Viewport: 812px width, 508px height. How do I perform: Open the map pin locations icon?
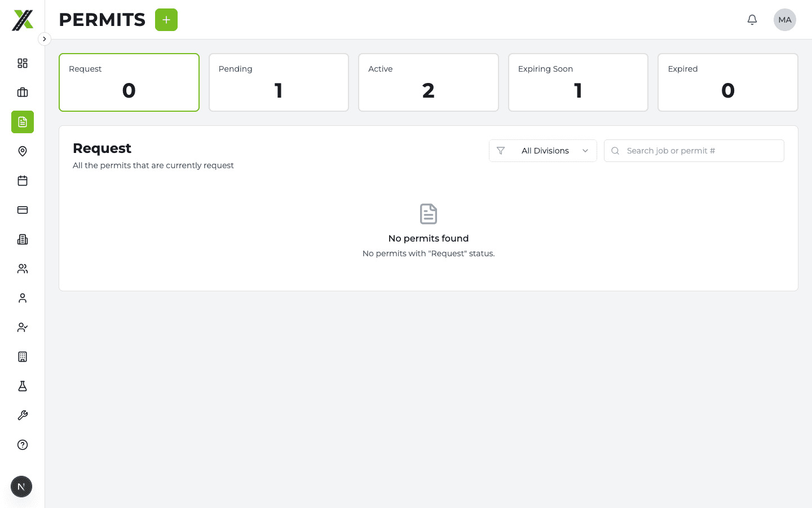click(23, 151)
